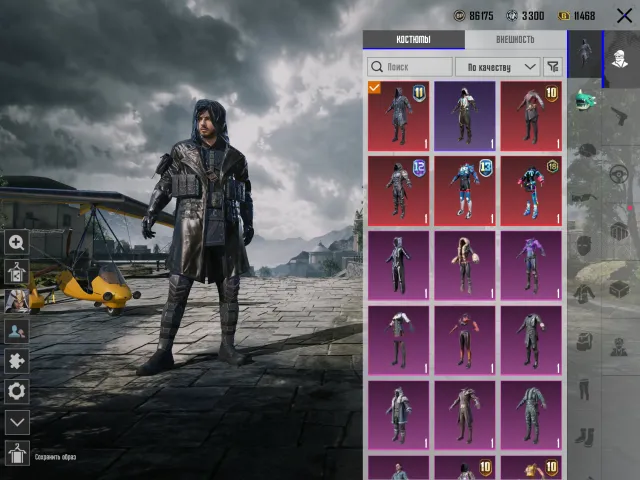Viewport: 640px width, 480px height.
Task: Click the UC balance 11468
Action: [576, 16]
